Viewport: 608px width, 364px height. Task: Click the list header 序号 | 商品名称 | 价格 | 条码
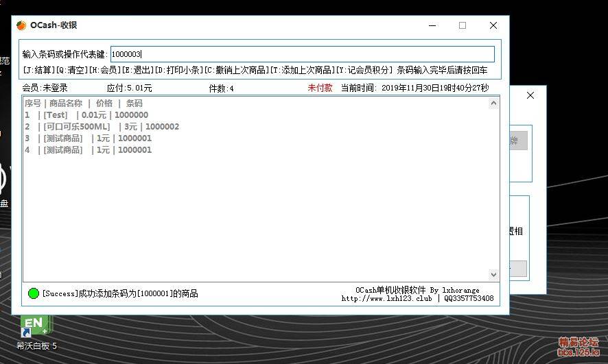(x=83, y=104)
